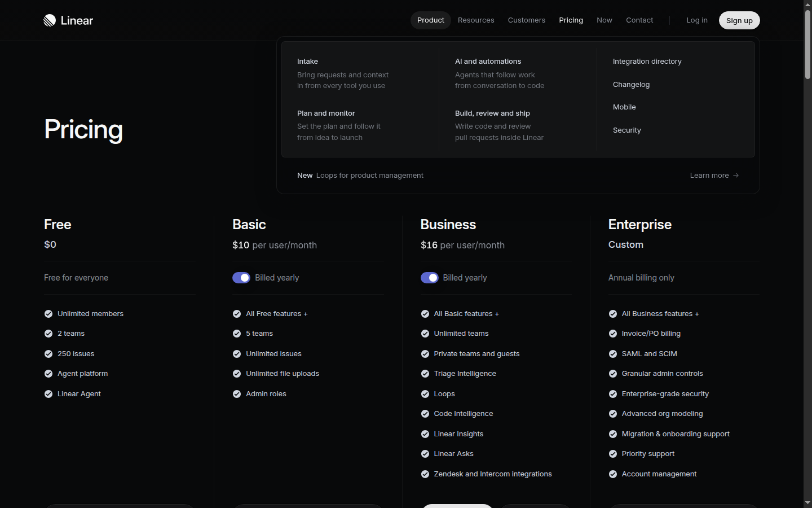Screen dimensions: 812x508
Task: Click the checkmark icon next to Triage Intelligence
Action: coord(425,374)
